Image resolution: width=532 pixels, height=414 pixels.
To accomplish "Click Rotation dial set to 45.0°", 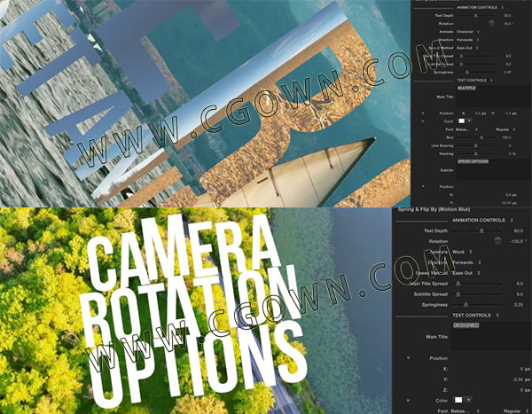I will coord(491,23).
